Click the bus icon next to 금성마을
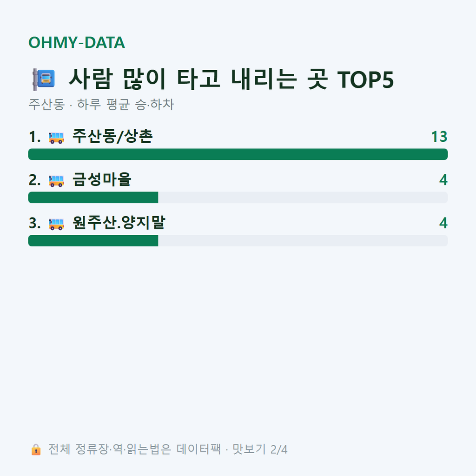Image resolution: width=476 pixels, height=476 pixels. (56, 181)
